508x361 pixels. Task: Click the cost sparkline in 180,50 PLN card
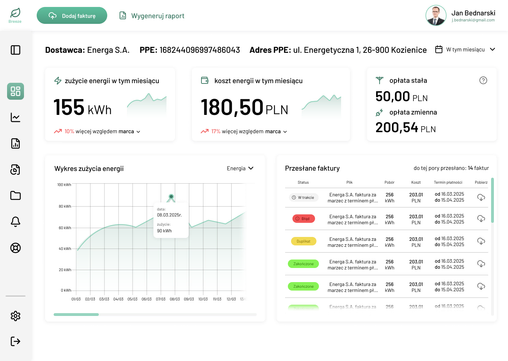tap(321, 106)
